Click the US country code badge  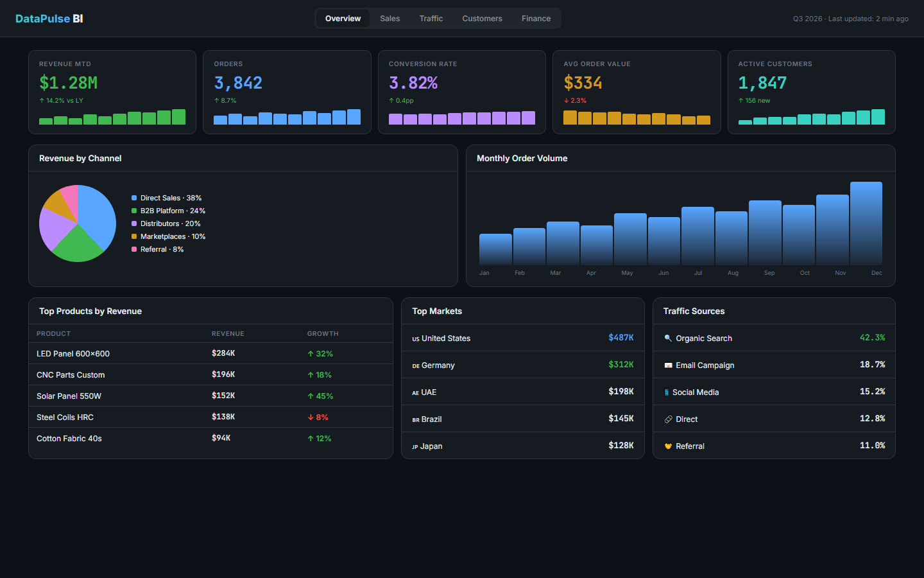pyautogui.click(x=416, y=339)
